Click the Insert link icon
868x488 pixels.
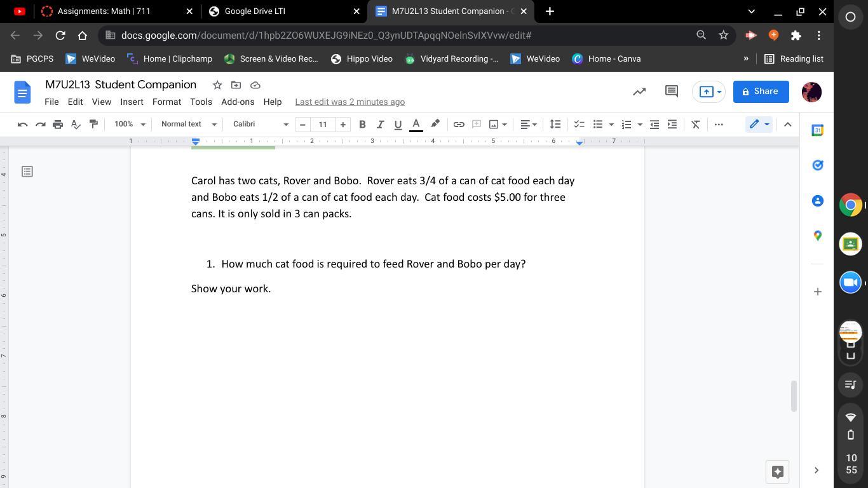click(x=458, y=125)
